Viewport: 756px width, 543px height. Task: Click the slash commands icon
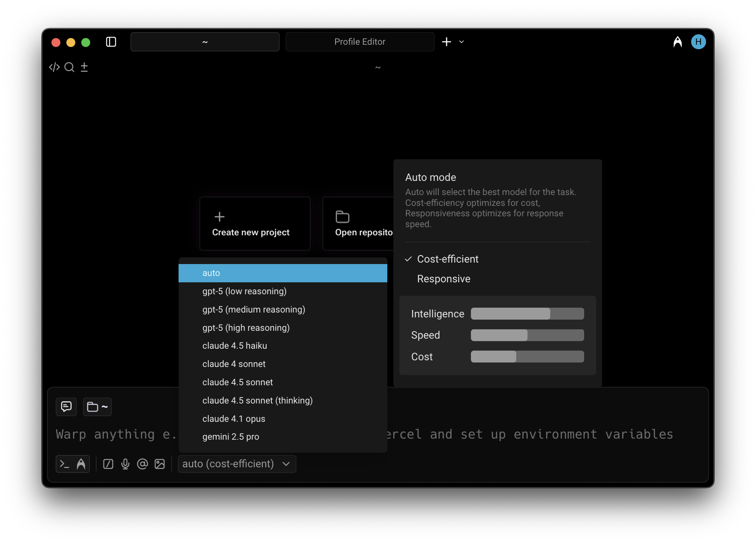click(x=108, y=464)
